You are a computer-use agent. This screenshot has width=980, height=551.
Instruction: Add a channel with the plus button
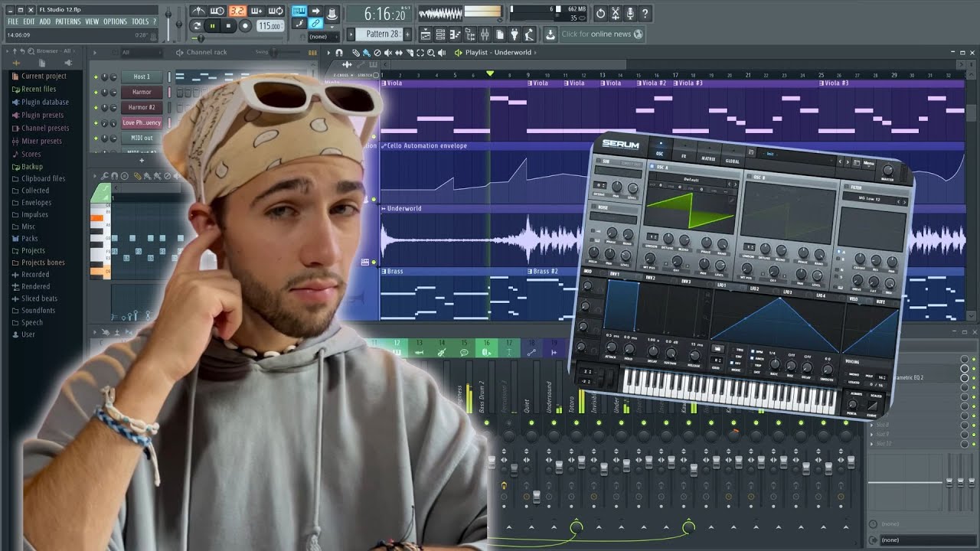[x=142, y=161]
